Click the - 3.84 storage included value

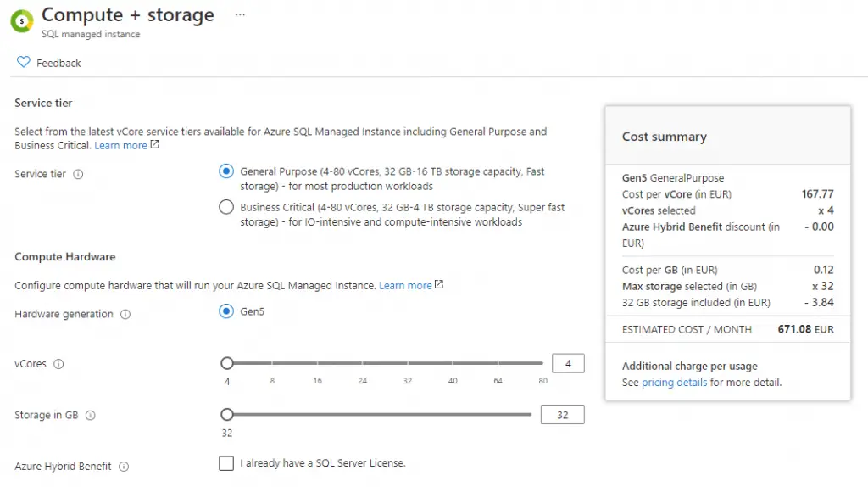point(820,303)
